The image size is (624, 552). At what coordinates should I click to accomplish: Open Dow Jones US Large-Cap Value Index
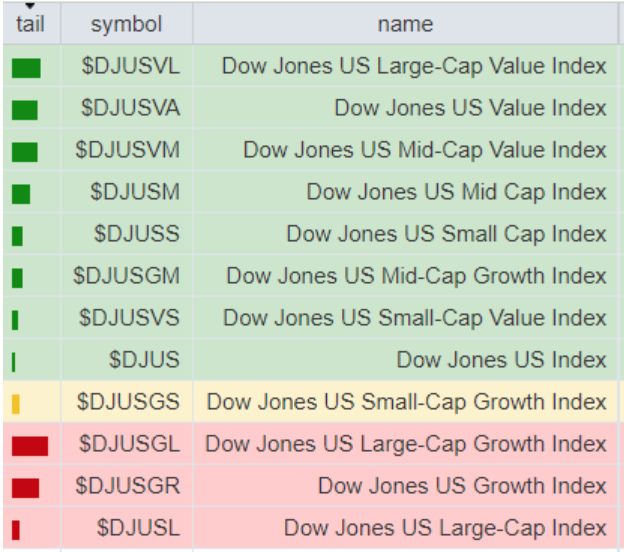414,66
